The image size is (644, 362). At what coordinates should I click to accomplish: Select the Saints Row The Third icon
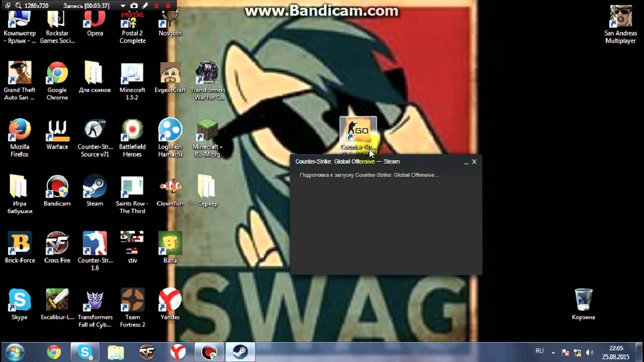[132, 195]
